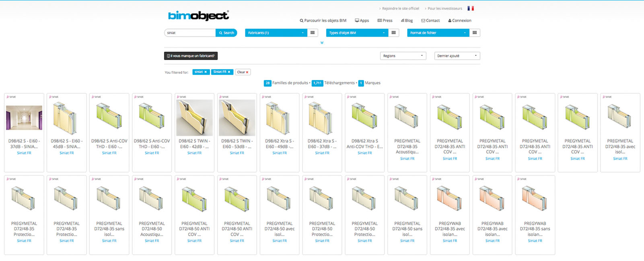Open the D98/62 S TWIN EI60 42dB thumbnail

[194, 118]
